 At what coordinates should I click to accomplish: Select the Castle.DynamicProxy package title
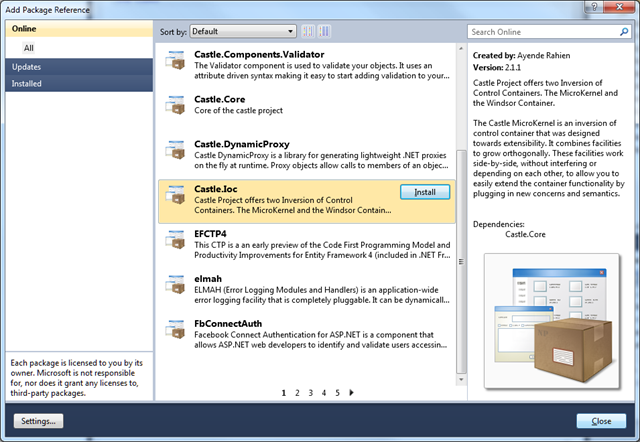[x=242, y=144]
